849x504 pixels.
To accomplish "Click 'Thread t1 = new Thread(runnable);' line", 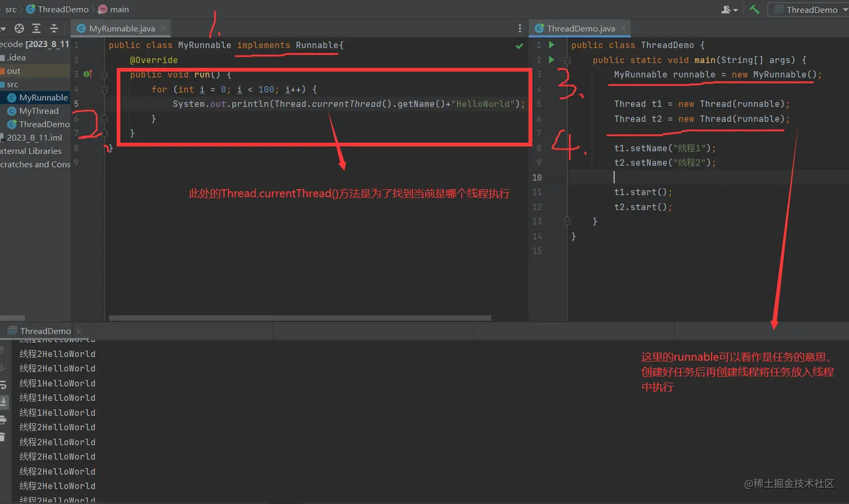I will [702, 104].
